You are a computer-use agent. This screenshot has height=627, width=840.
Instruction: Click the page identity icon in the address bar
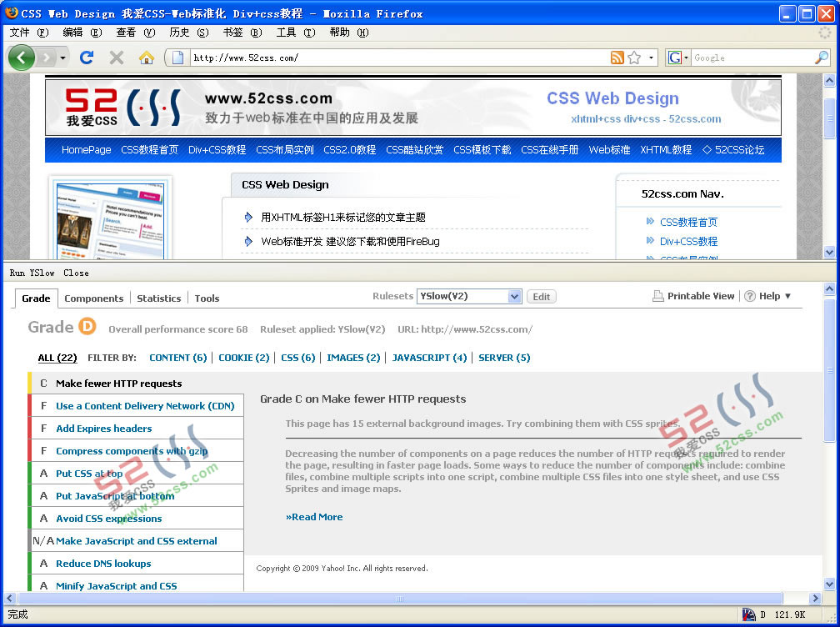pyautogui.click(x=177, y=58)
